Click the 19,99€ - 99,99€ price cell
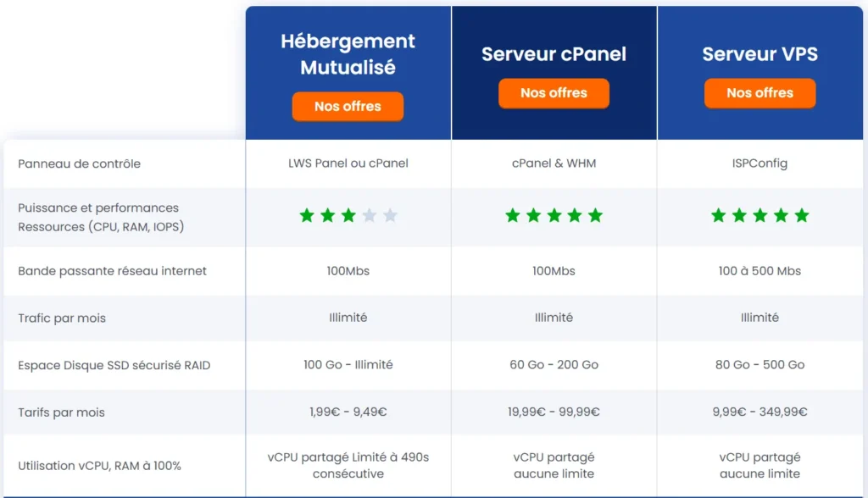 tap(554, 412)
